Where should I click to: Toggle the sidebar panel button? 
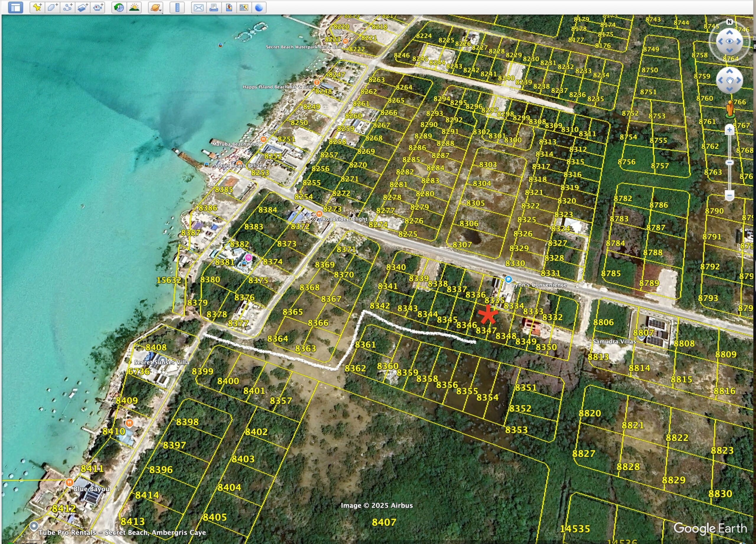(15, 7)
